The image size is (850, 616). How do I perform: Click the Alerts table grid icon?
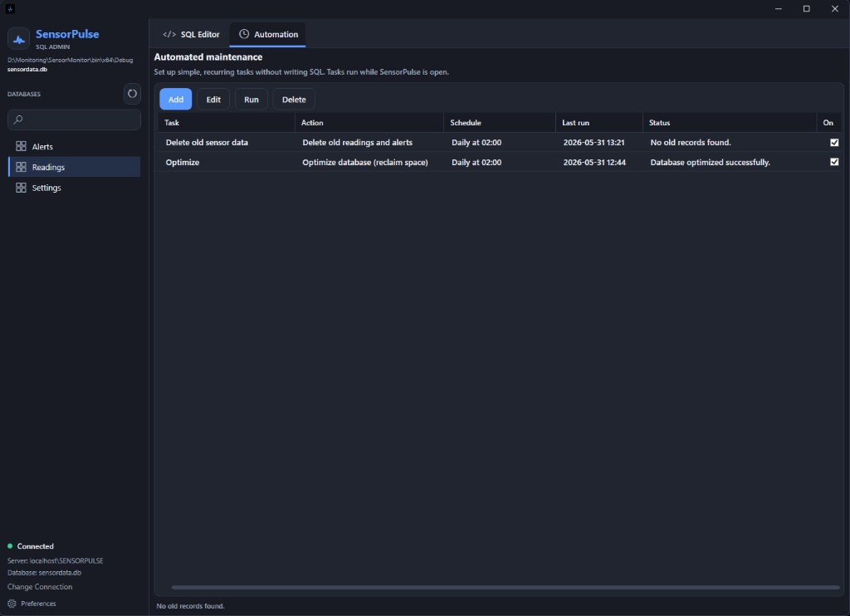tap(21, 146)
